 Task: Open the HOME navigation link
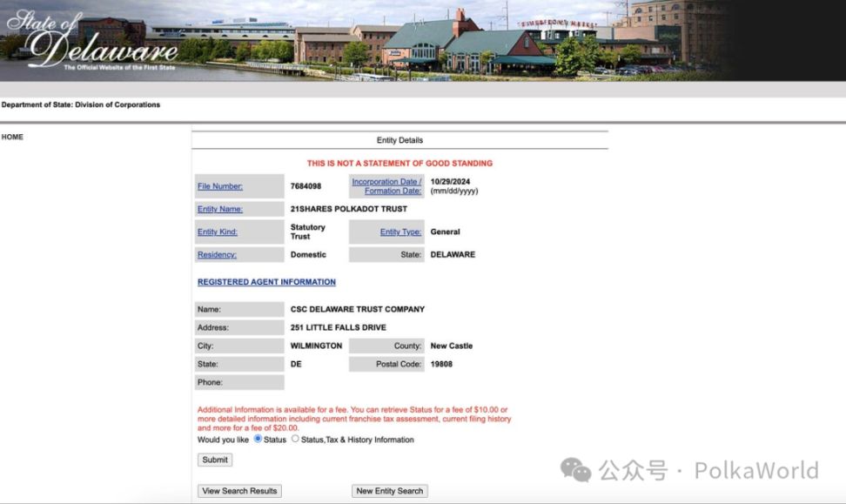[x=12, y=137]
